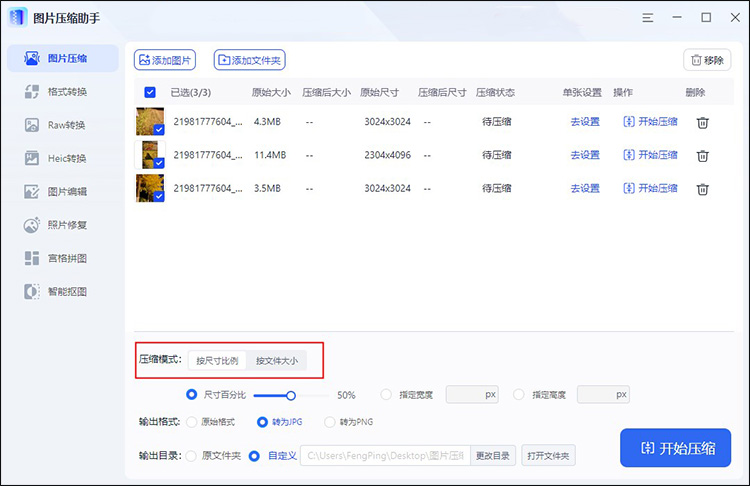Viewport: 750px width, 486px height.
Task: Choose 原始格式 output format
Action: click(191, 422)
